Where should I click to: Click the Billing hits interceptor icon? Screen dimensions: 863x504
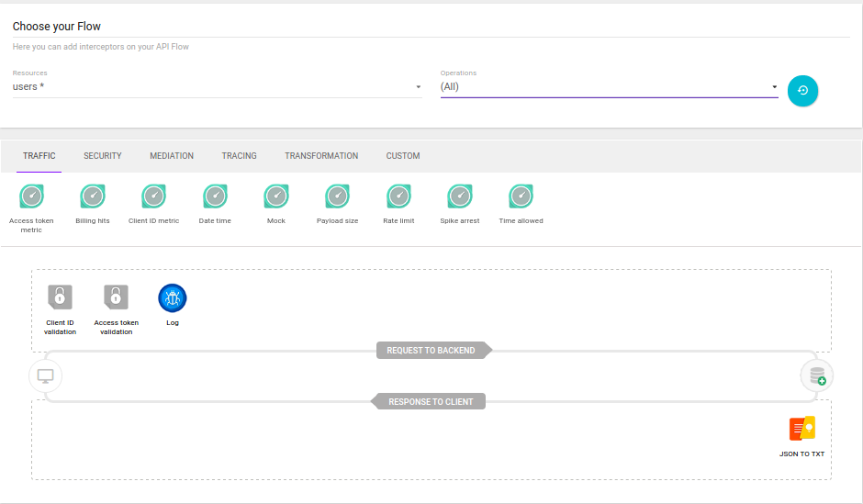point(93,196)
